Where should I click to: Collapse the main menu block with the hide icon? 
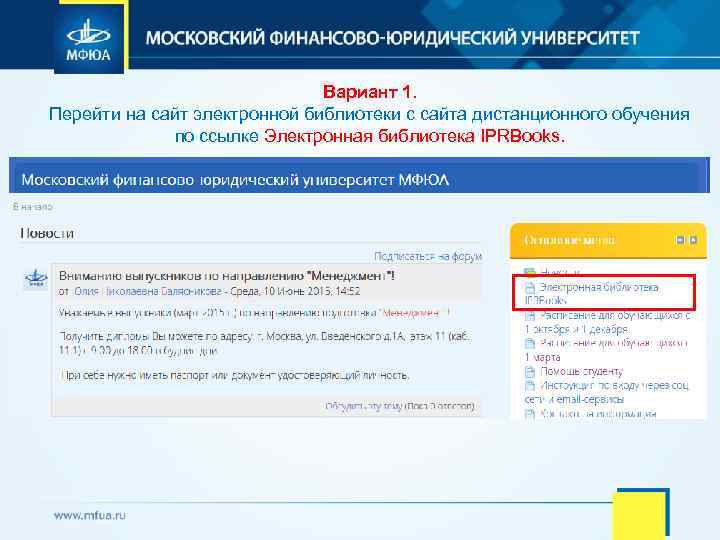point(681,240)
